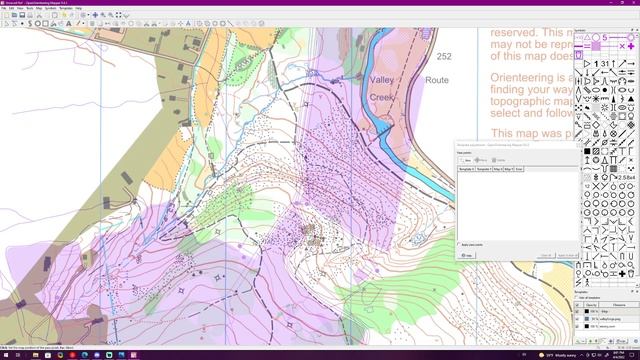Click the Apply & clear all button

(568, 256)
